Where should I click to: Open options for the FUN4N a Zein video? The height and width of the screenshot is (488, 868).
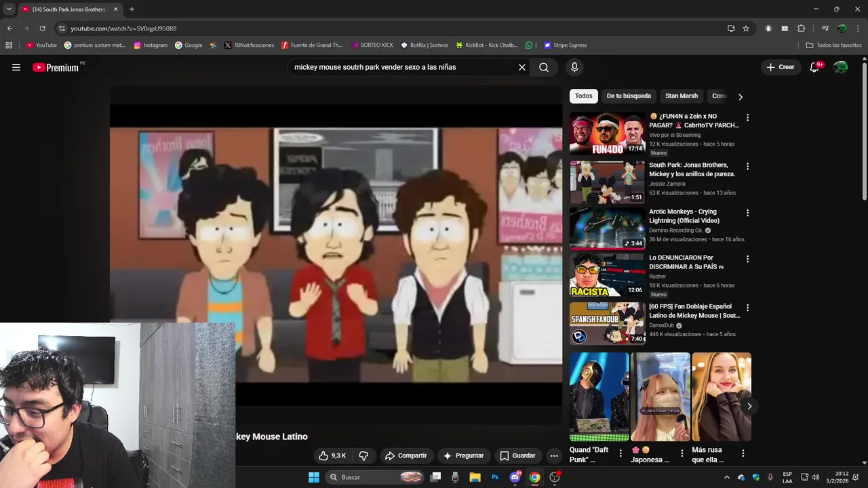[747, 117]
